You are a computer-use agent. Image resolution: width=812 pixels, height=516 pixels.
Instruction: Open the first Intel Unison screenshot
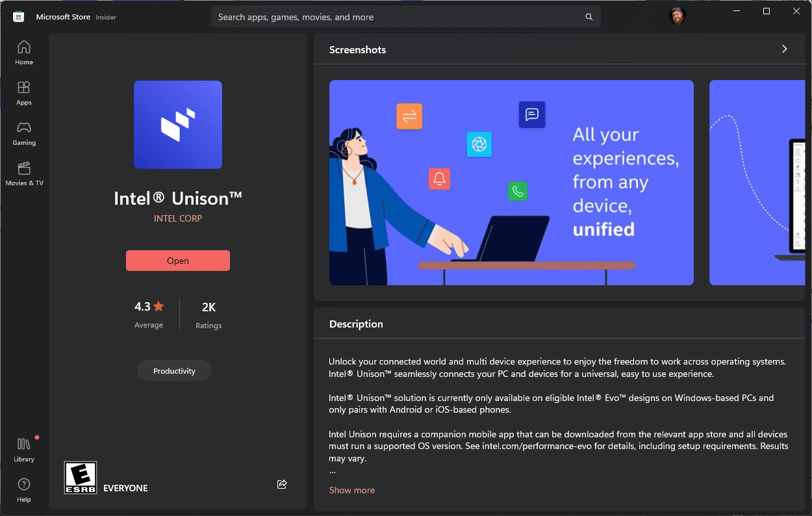coord(511,183)
